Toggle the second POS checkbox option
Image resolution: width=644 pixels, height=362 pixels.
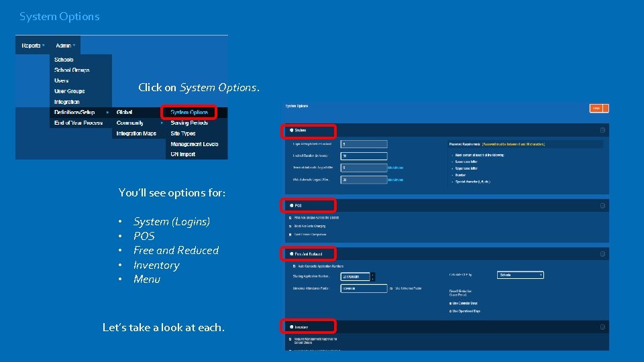(x=290, y=226)
